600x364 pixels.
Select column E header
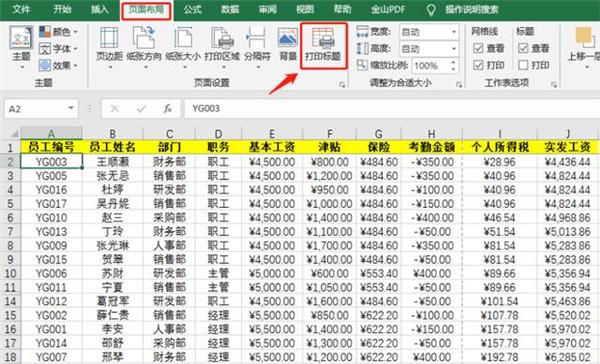pyautogui.click(x=272, y=134)
